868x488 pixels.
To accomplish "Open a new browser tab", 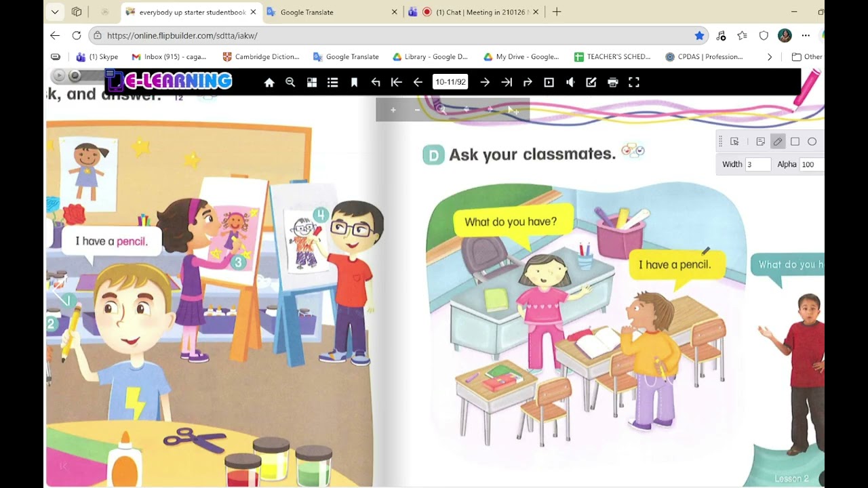I will 557,12.
